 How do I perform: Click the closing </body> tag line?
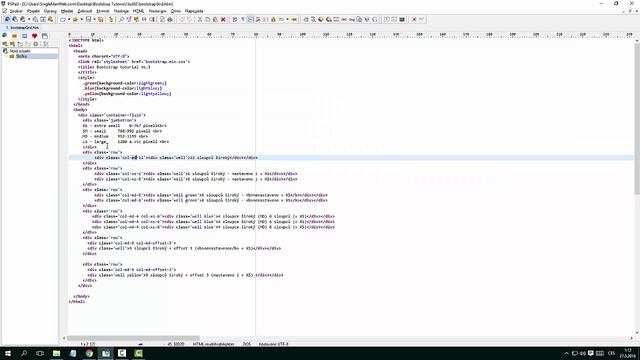click(81, 296)
